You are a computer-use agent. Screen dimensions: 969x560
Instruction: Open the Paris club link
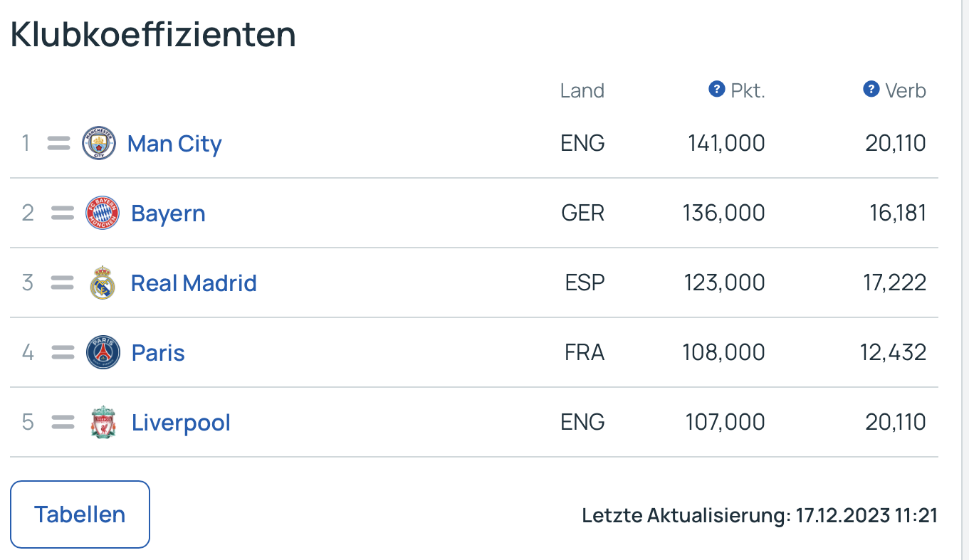pyautogui.click(x=158, y=353)
